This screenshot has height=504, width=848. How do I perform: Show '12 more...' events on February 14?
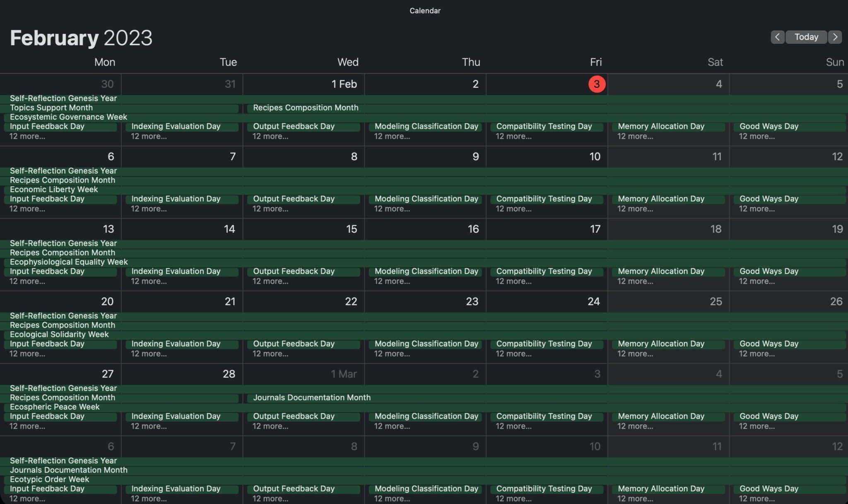point(149,281)
